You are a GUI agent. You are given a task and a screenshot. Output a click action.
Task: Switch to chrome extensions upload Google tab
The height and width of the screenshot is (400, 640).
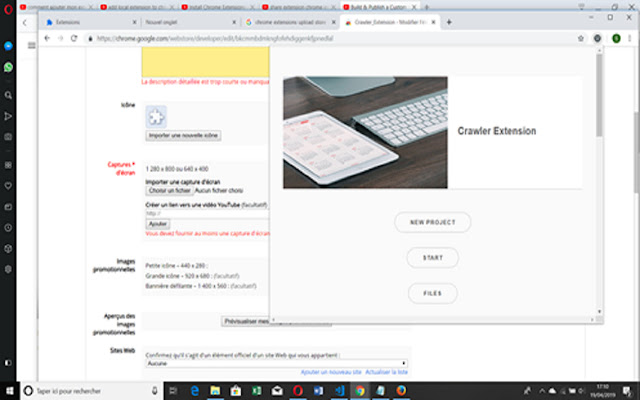point(289,22)
